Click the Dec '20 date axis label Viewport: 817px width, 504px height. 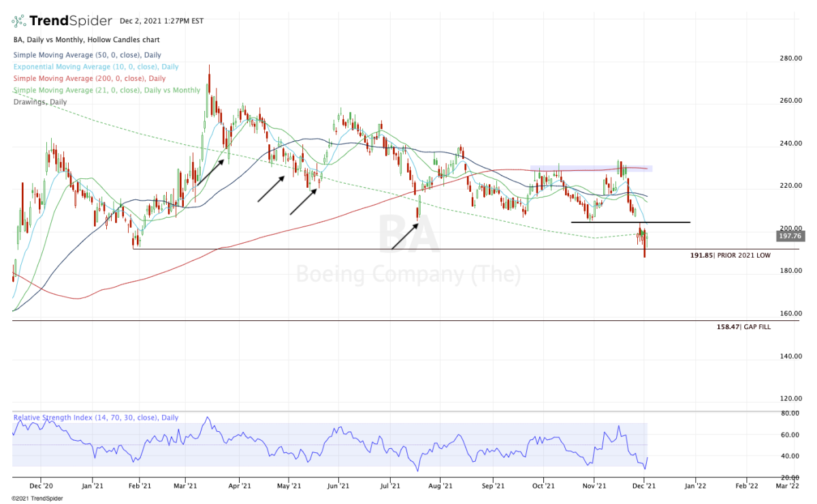[x=42, y=486]
